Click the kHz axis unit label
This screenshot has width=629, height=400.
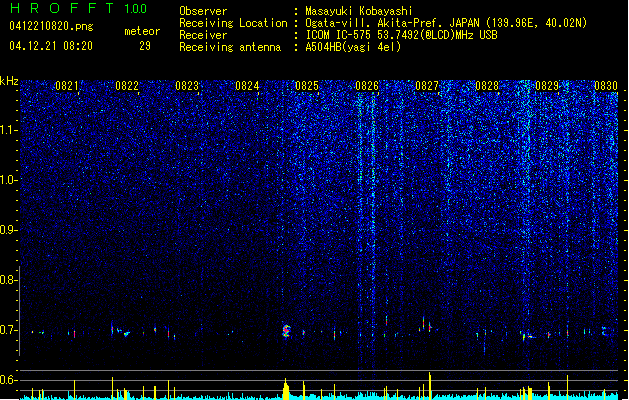point(9,81)
